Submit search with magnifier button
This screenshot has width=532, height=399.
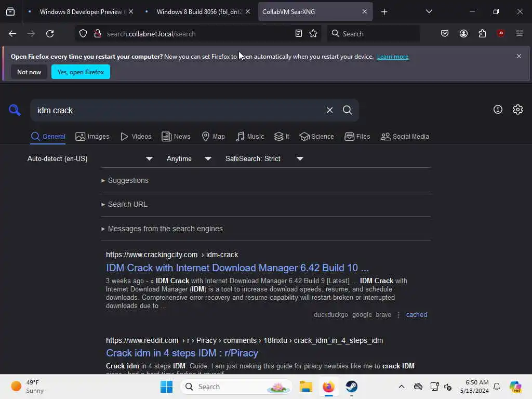tap(347, 110)
